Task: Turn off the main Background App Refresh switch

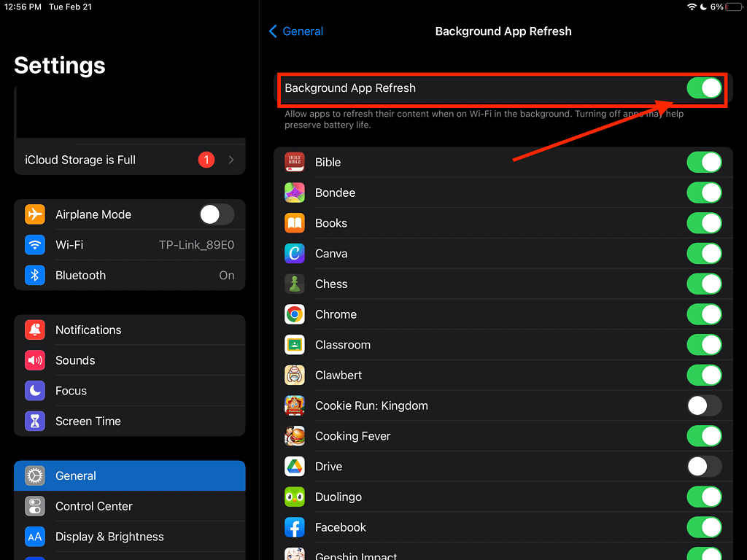Action: (704, 88)
